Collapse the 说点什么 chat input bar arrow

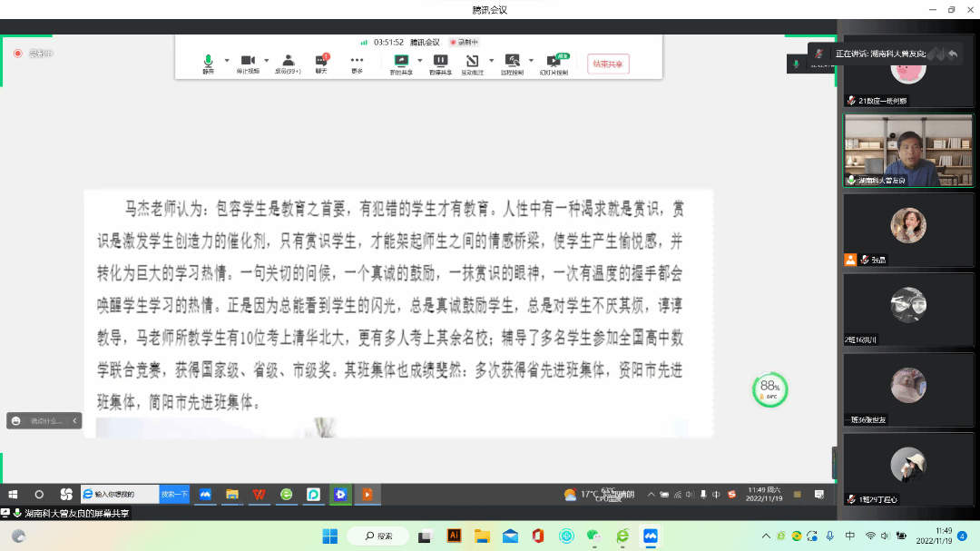75,420
